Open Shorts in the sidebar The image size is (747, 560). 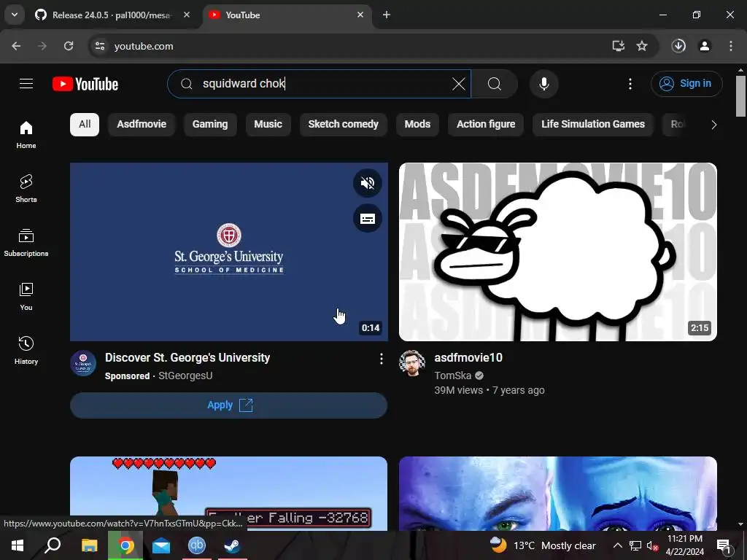click(26, 189)
